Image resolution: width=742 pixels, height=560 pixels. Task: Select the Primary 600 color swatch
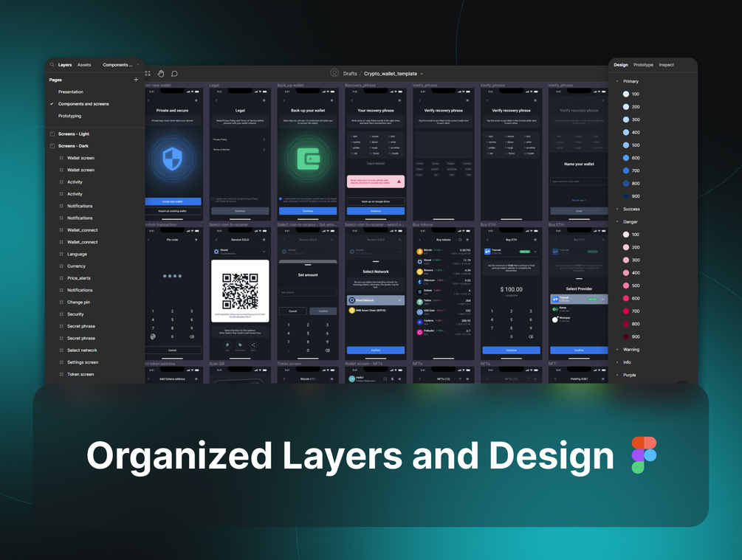click(625, 158)
